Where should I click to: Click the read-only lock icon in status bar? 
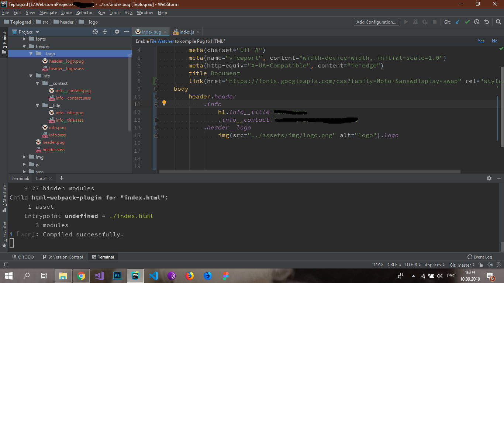pos(480,264)
